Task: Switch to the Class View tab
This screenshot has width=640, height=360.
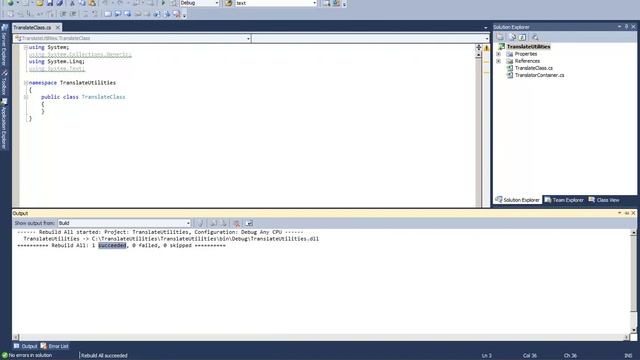Action: [x=604, y=200]
